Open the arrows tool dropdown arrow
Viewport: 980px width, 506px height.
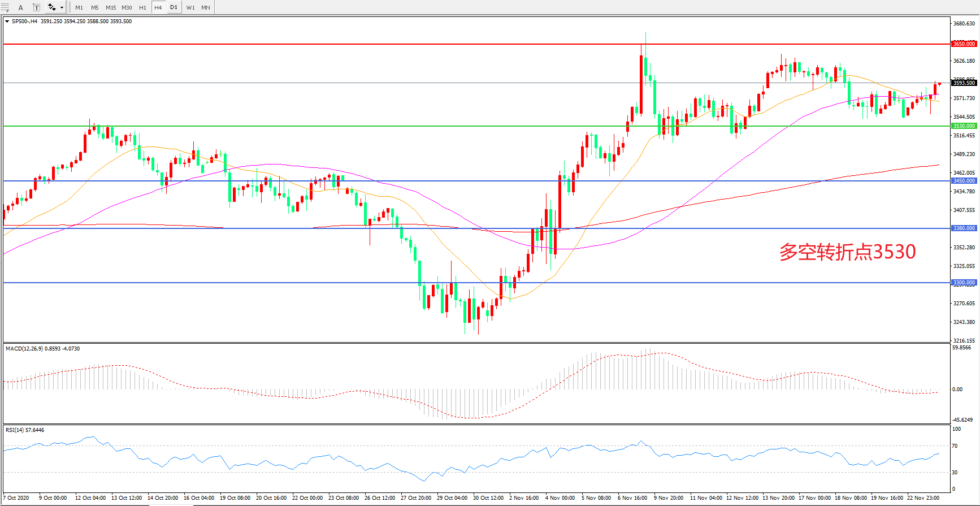point(62,7)
